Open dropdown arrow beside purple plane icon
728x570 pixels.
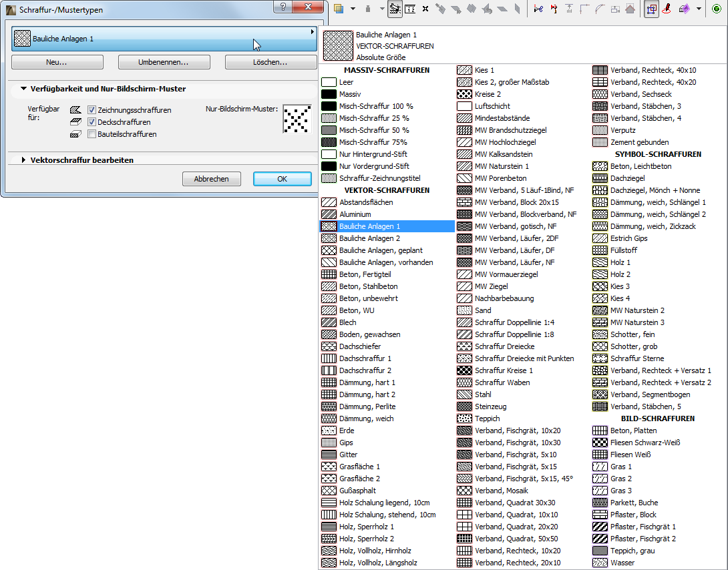pos(699,9)
